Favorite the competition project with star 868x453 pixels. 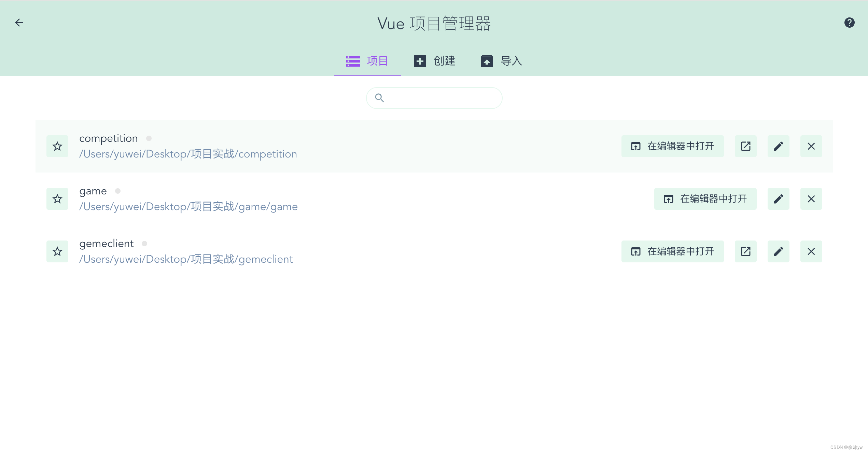pos(57,146)
